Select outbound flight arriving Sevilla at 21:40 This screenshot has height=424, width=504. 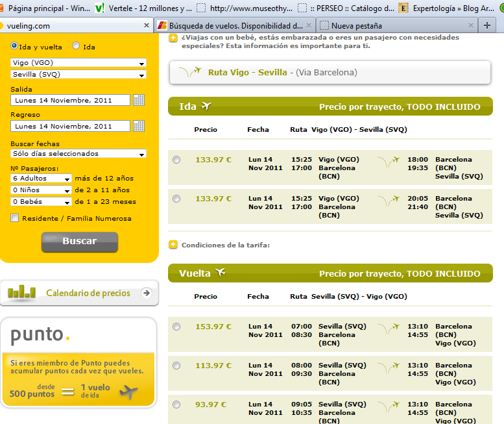176,199
